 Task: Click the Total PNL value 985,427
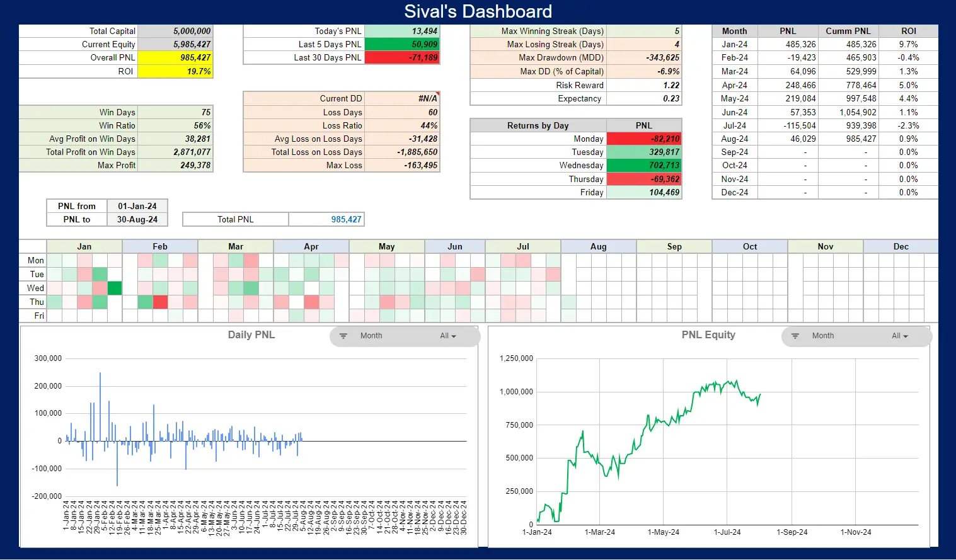[x=326, y=219]
